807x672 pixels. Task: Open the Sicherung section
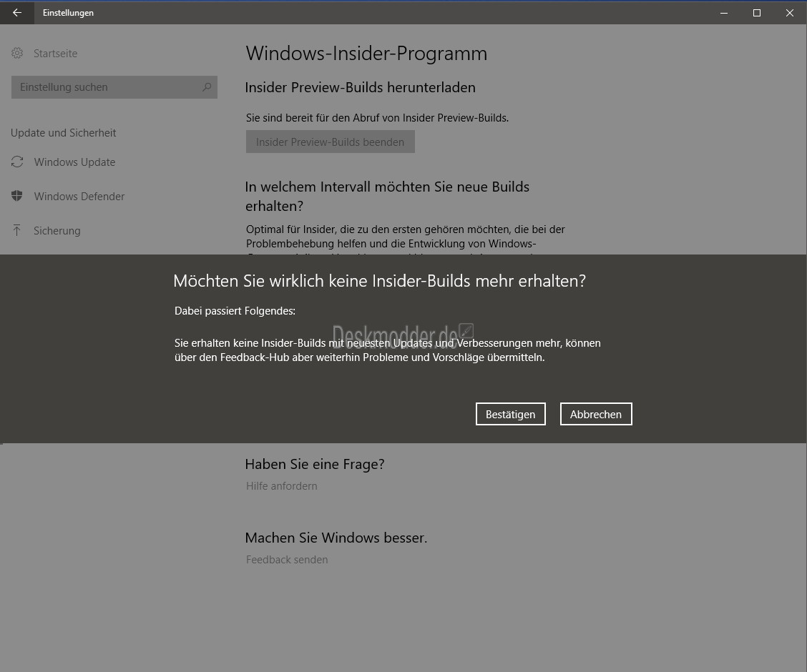coord(57,231)
